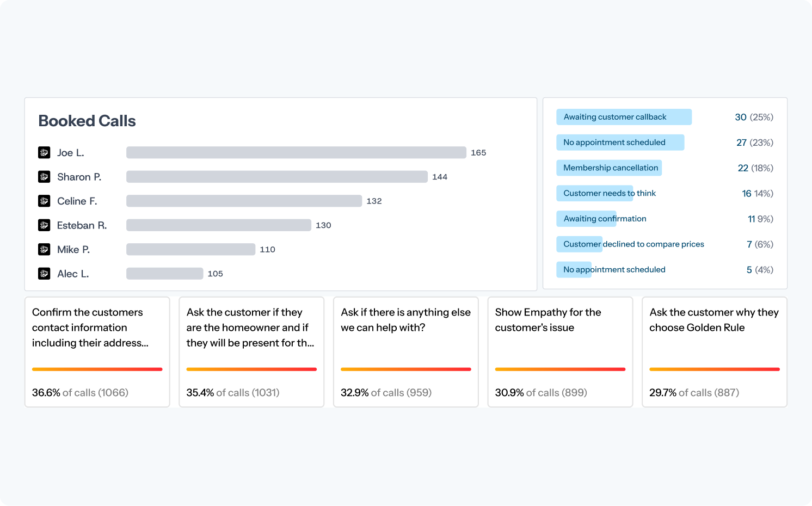The width and height of the screenshot is (812, 506).
Task: Click No appointment scheduled with 27 count
Action: [x=620, y=143]
